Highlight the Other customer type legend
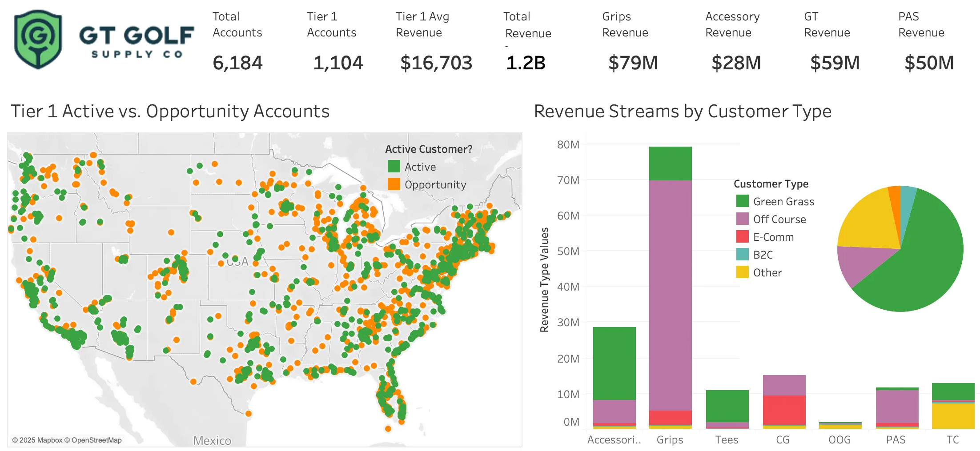 point(767,272)
